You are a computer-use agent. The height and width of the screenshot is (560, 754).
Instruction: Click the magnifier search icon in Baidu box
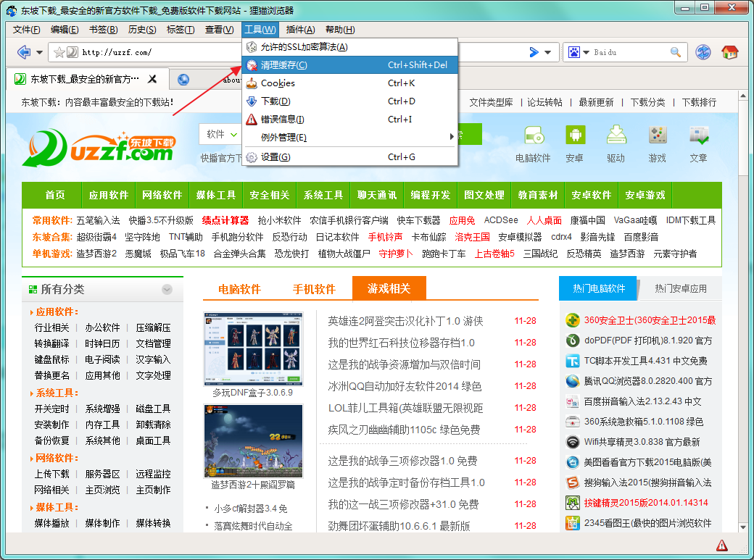(x=676, y=52)
